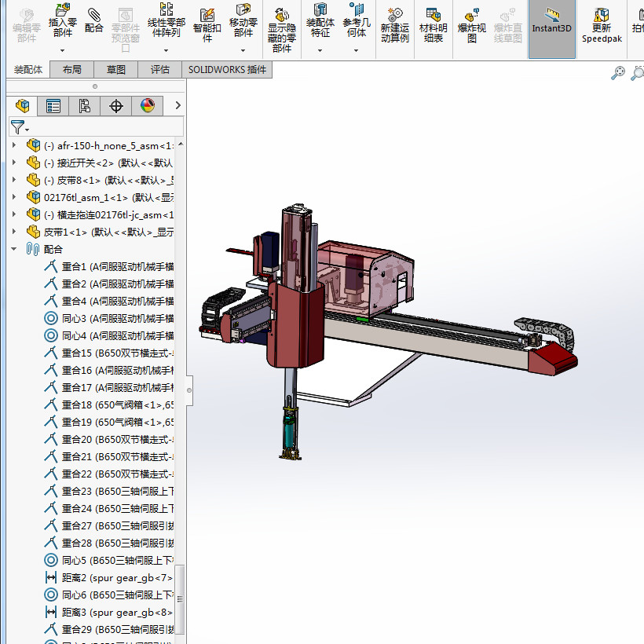This screenshot has width=644, height=644.
Task: Open the ConfigurationManager tab icon
Action: (85, 106)
